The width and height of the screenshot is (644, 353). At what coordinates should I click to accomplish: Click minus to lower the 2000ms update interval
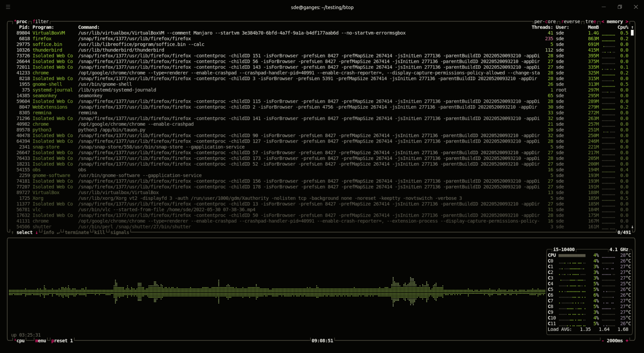(x=602, y=340)
